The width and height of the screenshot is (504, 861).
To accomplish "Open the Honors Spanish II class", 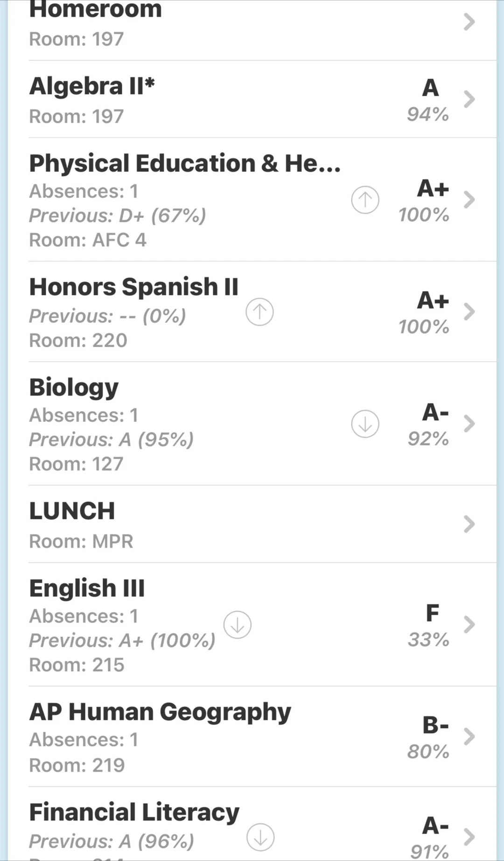I will click(x=133, y=287).
